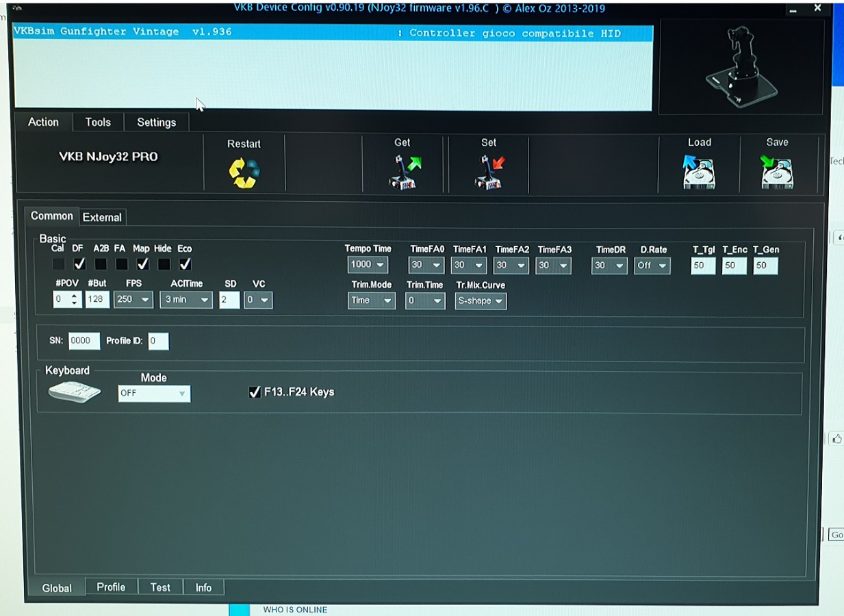Select the Common tab
Viewport: 844px width, 616px height.
pyautogui.click(x=52, y=216)
